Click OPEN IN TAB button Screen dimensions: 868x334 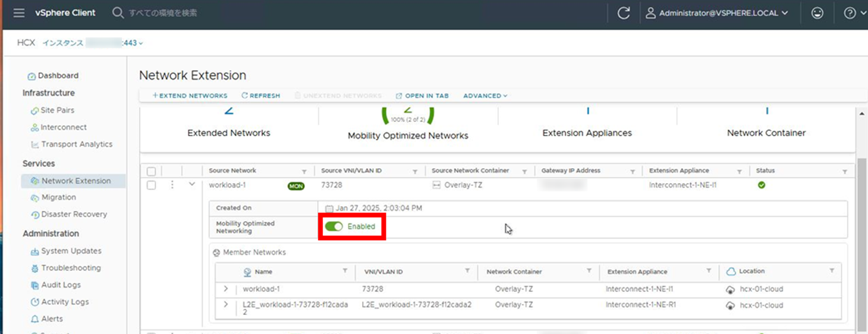[x=422, y=96]
